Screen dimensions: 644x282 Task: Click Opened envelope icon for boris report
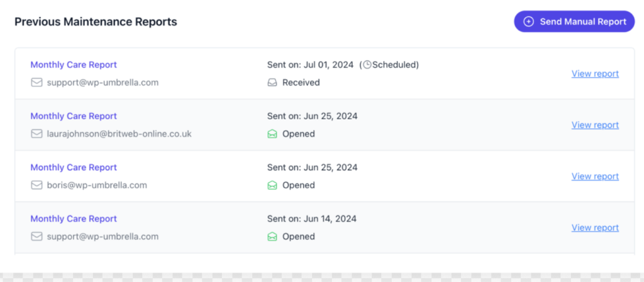pos(272,185)
